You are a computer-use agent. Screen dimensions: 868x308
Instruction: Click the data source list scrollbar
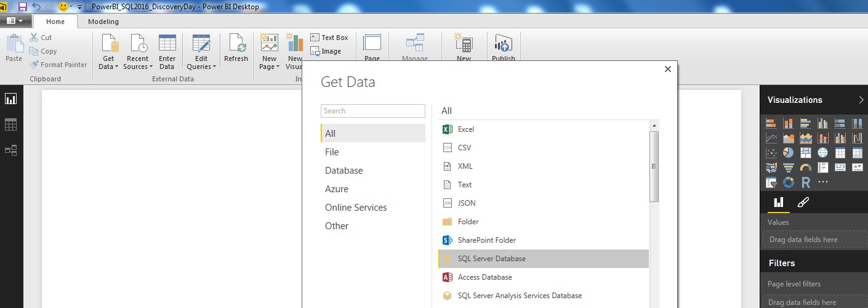(654, 166)
